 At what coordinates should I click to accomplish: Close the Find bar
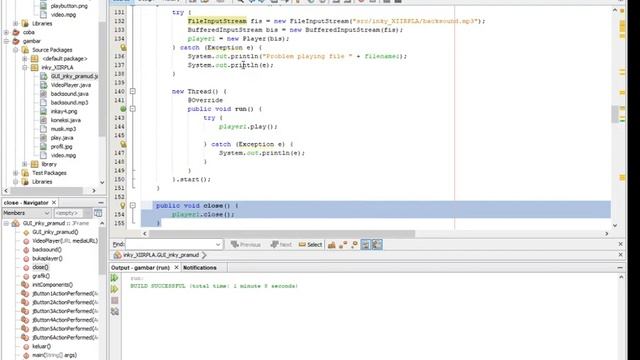[620, 244]
